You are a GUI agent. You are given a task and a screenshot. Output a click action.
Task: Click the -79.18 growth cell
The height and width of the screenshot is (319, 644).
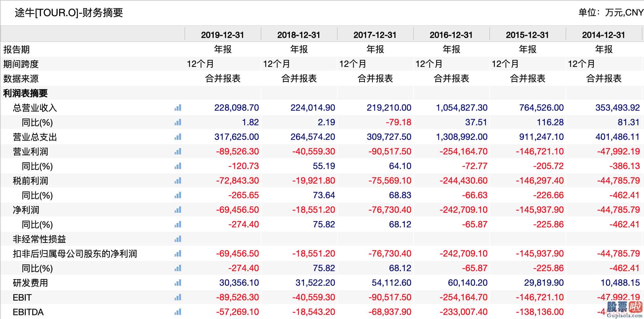[x=399, y=122]
